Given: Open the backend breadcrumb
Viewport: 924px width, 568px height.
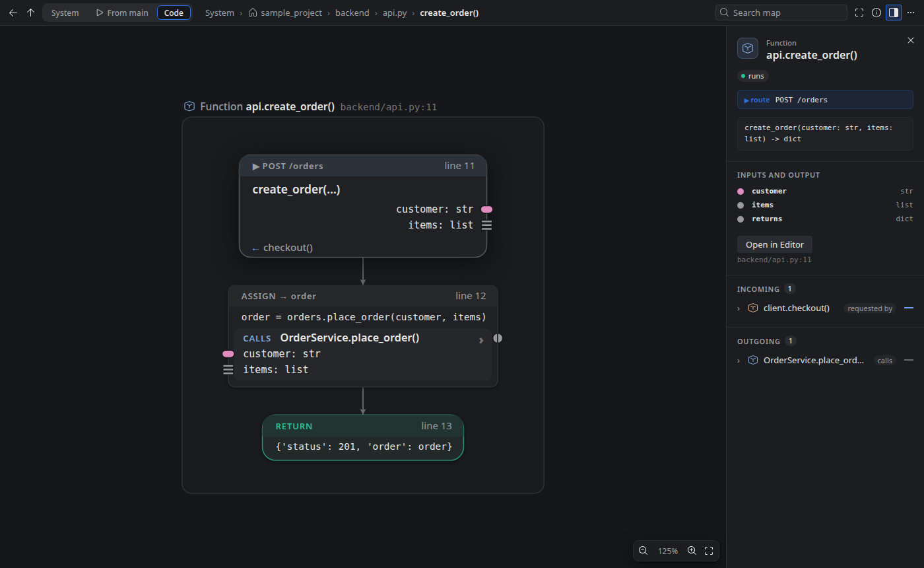Looking at the screenshot, I should pos(352,13).
